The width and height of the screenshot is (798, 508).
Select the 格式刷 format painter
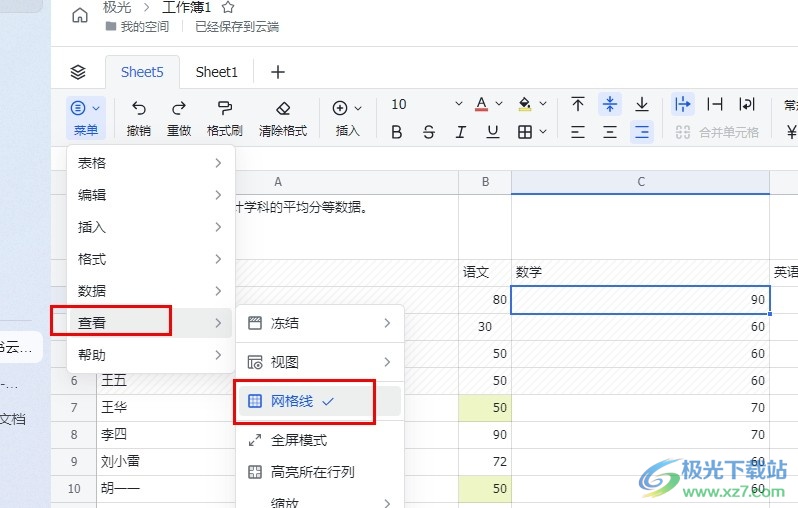point(224,118)
